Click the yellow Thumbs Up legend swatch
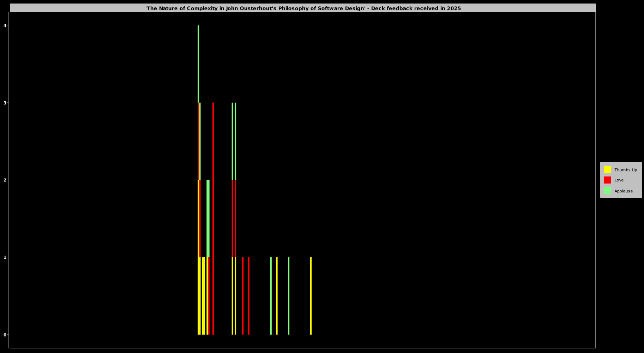Viewport: 644px width, 353px height. click(x=607, y=169)
